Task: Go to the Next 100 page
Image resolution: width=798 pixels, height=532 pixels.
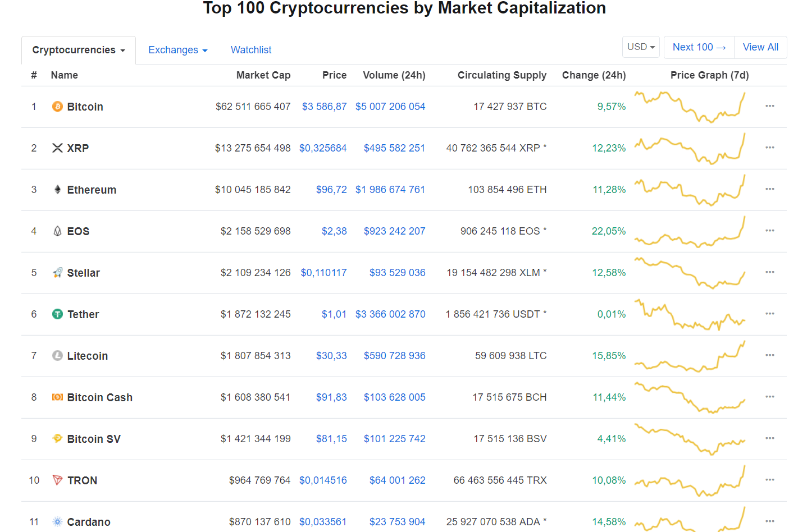Action: (699, 47)
